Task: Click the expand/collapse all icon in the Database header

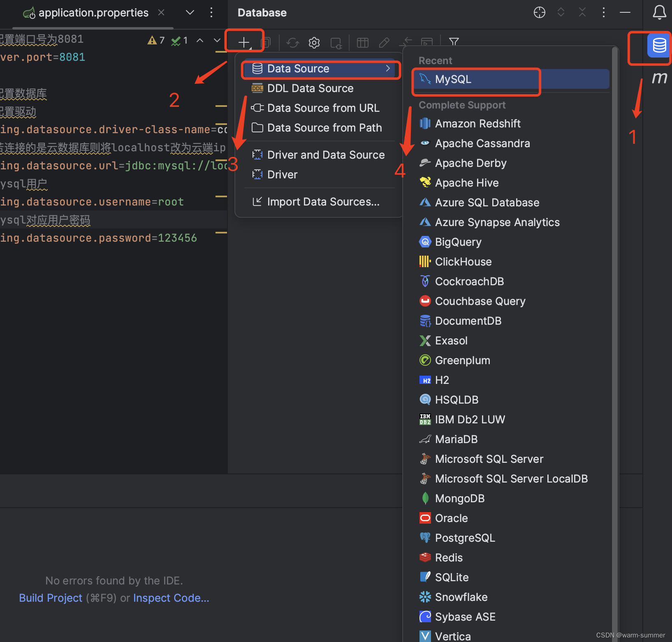Action: tap(561, 12)
